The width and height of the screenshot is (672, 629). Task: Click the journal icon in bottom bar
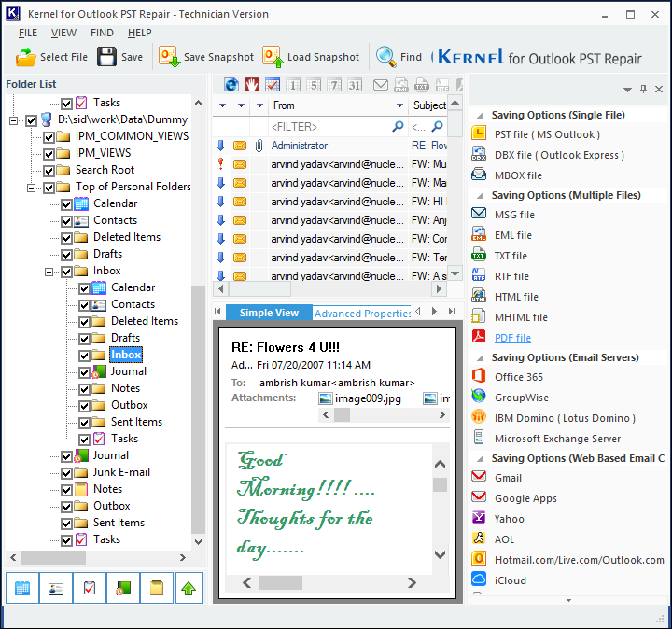pyautogui.click(x=123, y=588)
